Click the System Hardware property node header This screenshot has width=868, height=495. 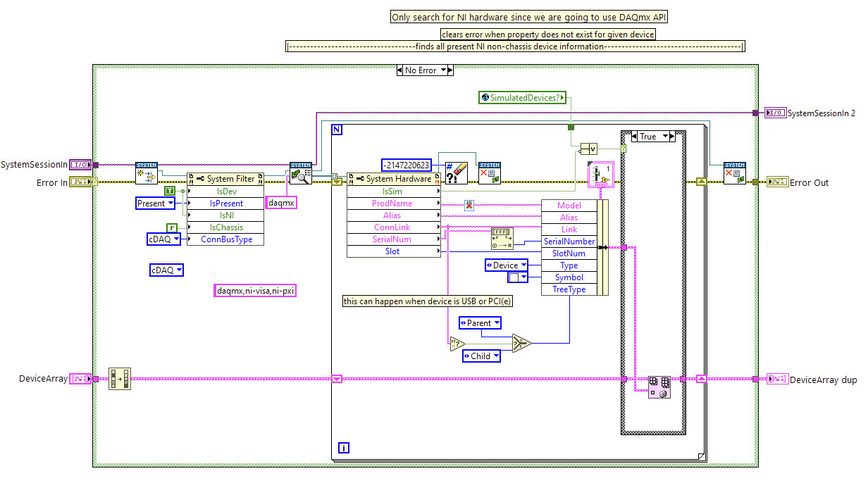[x=393, y=179]
